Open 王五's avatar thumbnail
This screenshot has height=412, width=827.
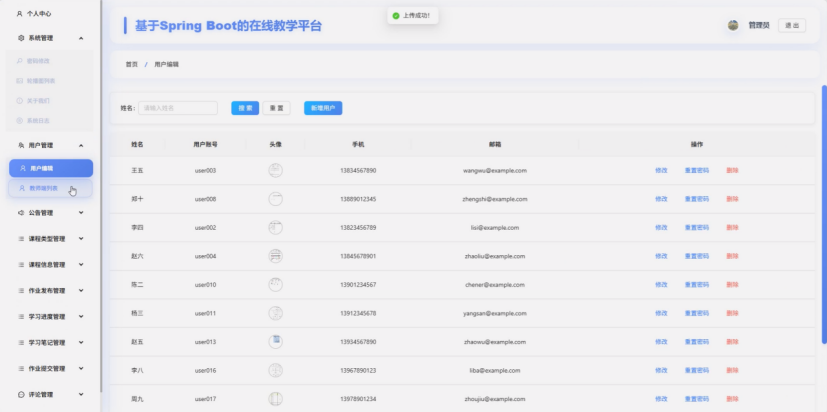[275, 170]
